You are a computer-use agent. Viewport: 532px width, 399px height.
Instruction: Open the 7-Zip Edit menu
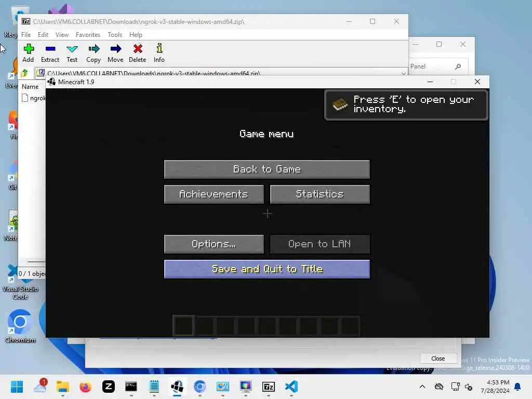[43, 35]
